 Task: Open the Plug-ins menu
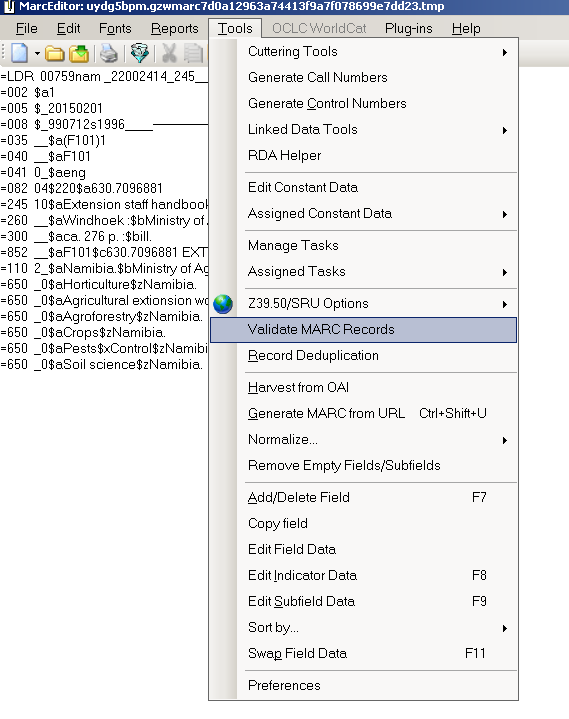pyautogui.click(x=409, y=28)
